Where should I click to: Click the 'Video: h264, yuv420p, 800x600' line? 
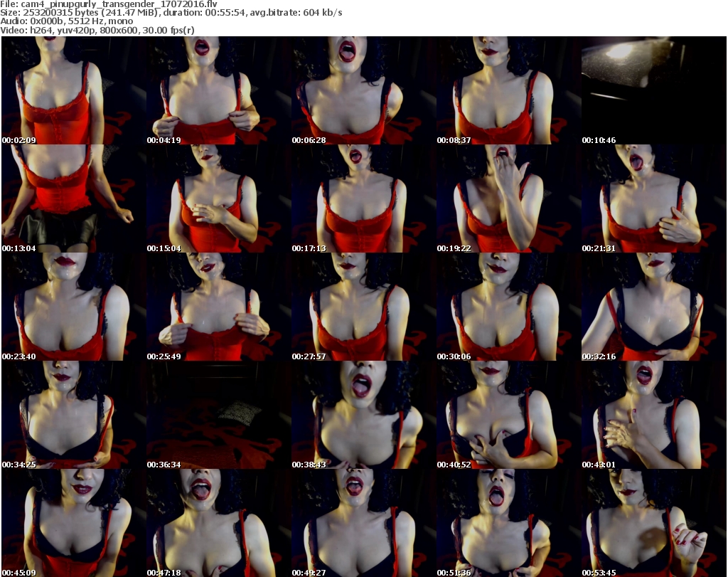click(x=97, y=30)
